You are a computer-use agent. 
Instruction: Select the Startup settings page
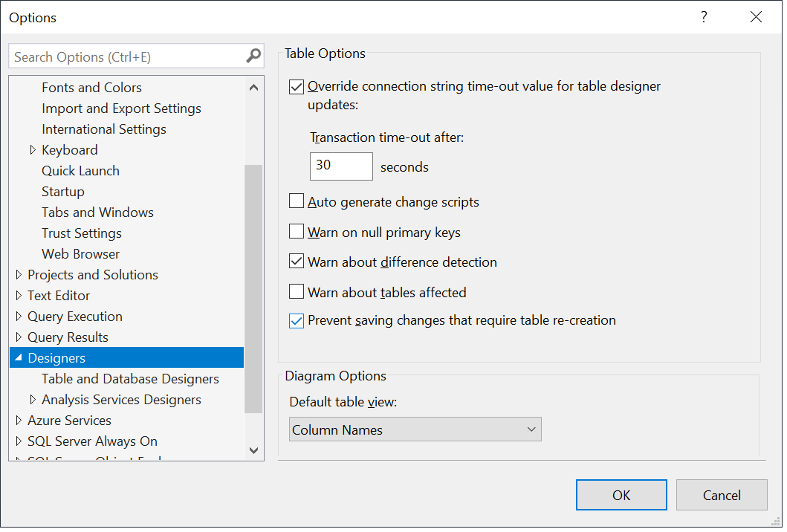coord(62,191)
